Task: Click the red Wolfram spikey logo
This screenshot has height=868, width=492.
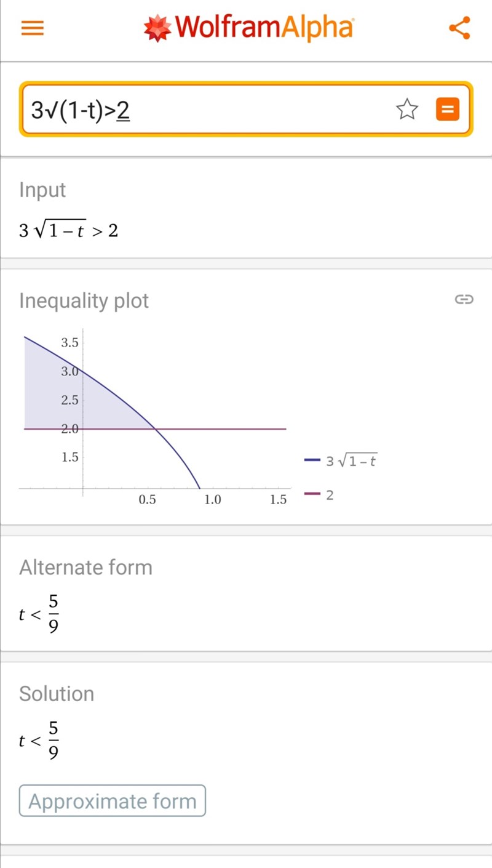Action: click(156, 28)
